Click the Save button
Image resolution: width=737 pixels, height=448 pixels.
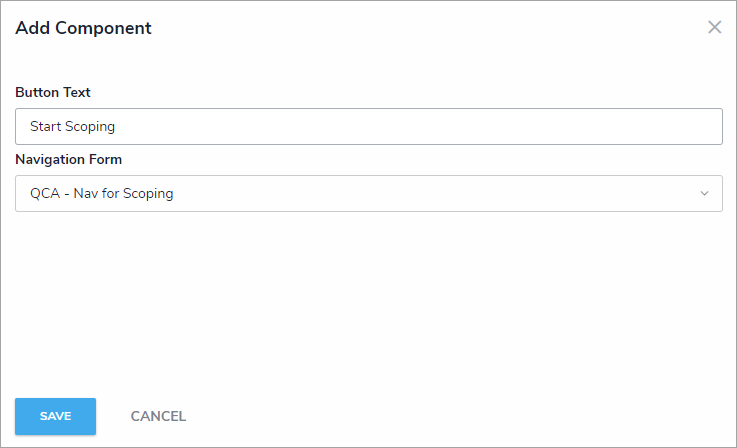click(x=55, y=416)
